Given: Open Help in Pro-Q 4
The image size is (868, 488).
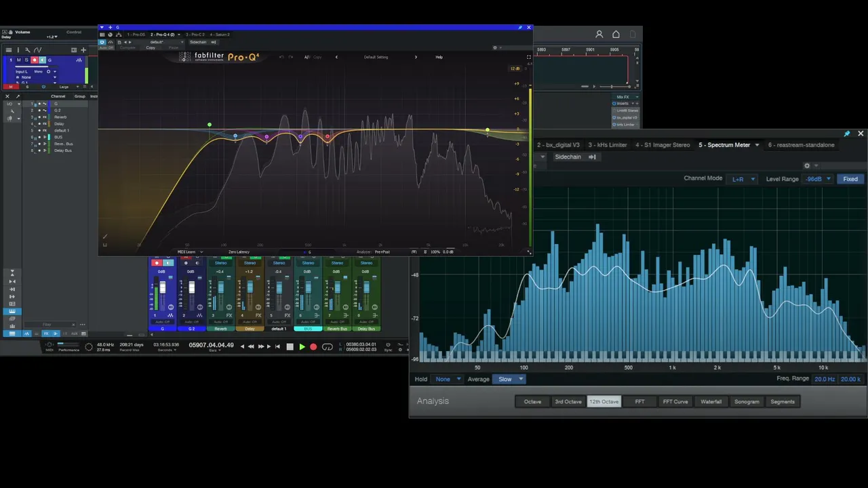Looking at the screenshot, I should (439, 57).
